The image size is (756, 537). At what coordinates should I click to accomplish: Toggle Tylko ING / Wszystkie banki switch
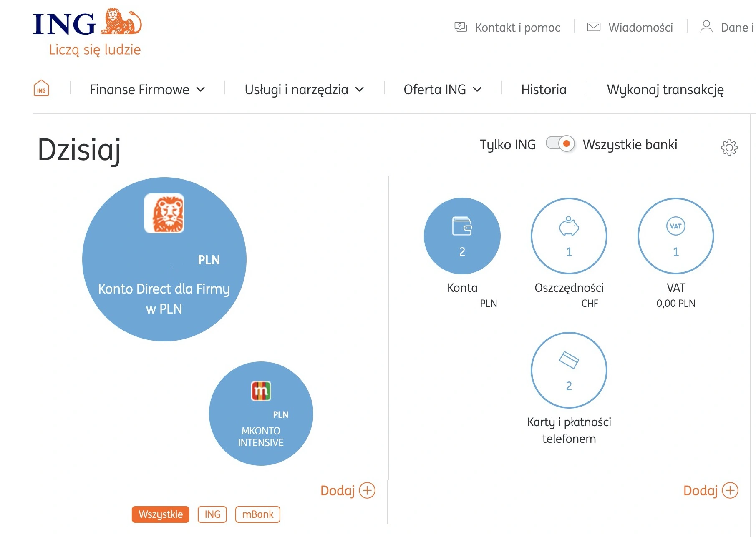pos(560,144)
